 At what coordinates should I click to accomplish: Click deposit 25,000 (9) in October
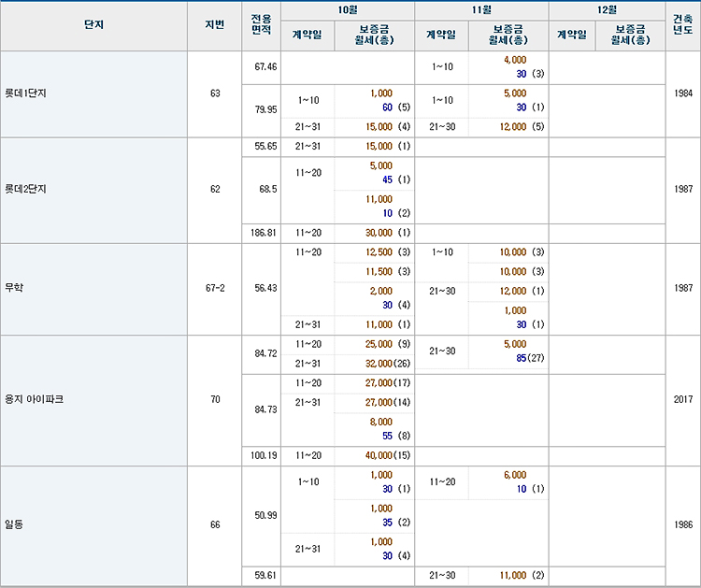pyautogui.click(x=388, y=344)
